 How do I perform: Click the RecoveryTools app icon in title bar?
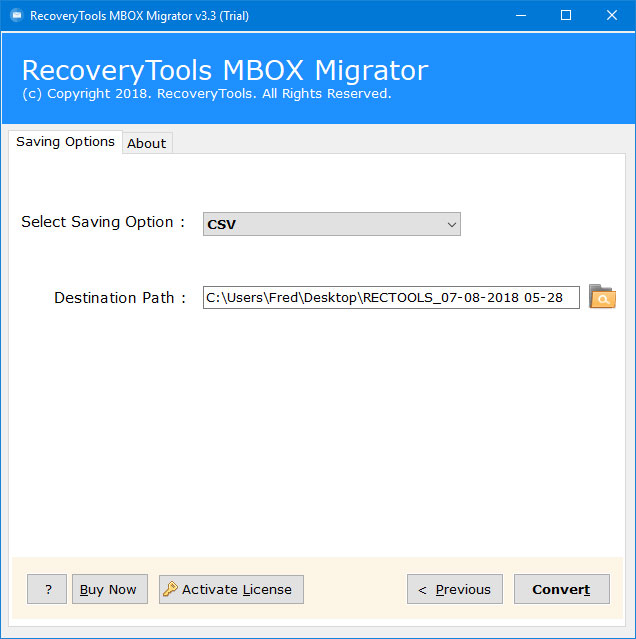17,15
